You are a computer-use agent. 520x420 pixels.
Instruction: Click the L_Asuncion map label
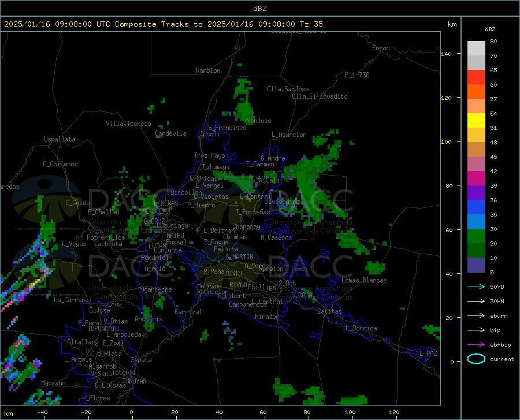(x=289, y=135)
